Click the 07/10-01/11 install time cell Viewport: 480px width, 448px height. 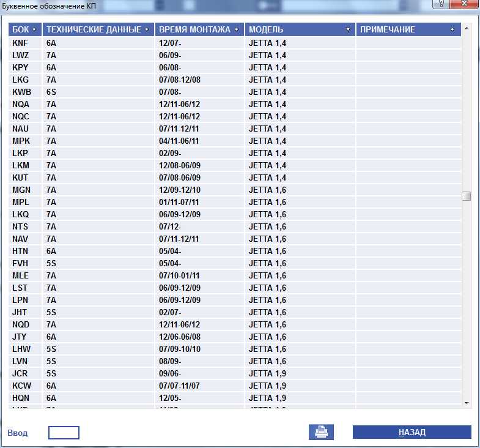tap(179, 276)
